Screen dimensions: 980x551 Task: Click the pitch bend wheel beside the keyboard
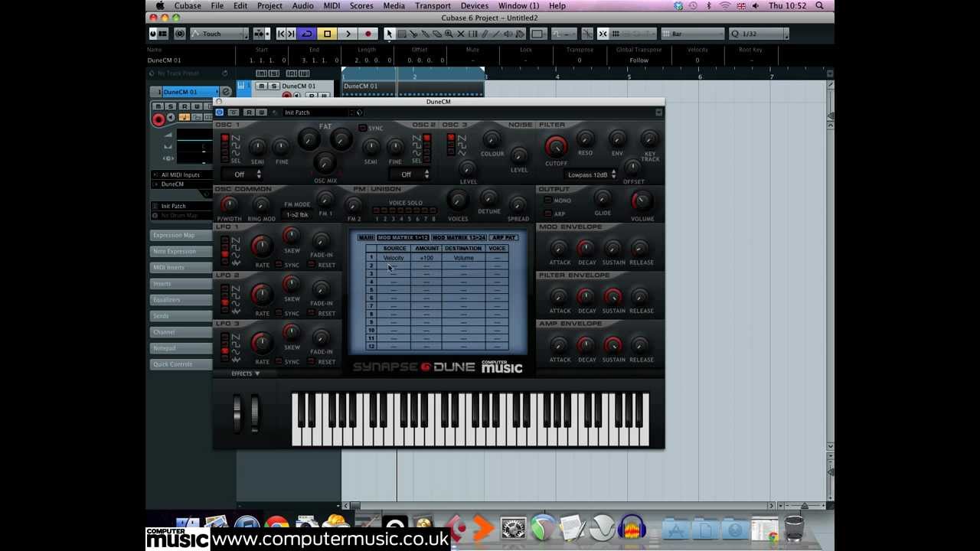(237, 412)
